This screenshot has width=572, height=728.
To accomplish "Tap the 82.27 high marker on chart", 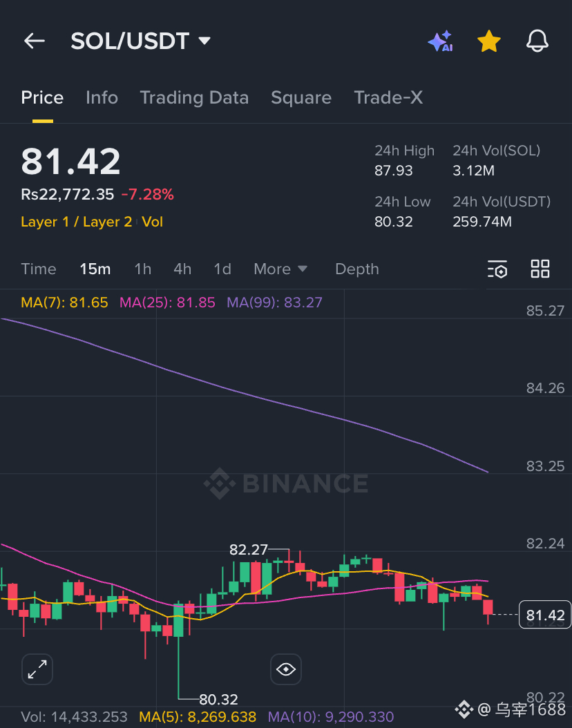I will pos(249,550).
